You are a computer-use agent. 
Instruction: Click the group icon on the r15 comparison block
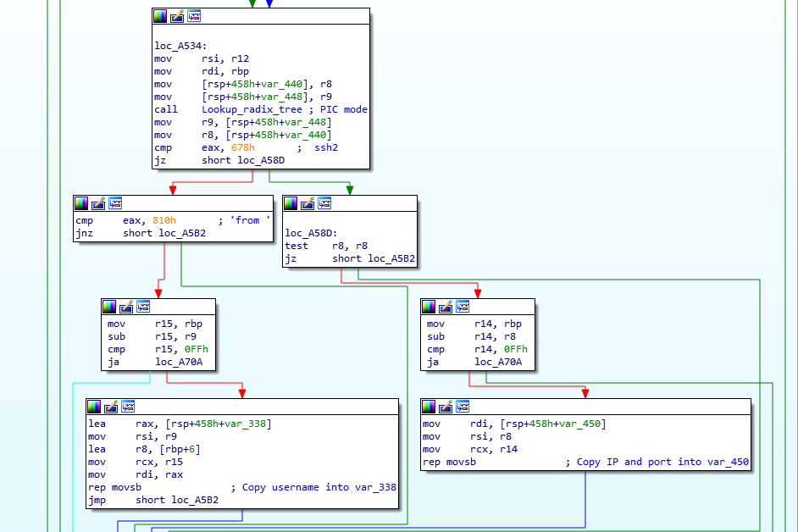pos(143,307)
